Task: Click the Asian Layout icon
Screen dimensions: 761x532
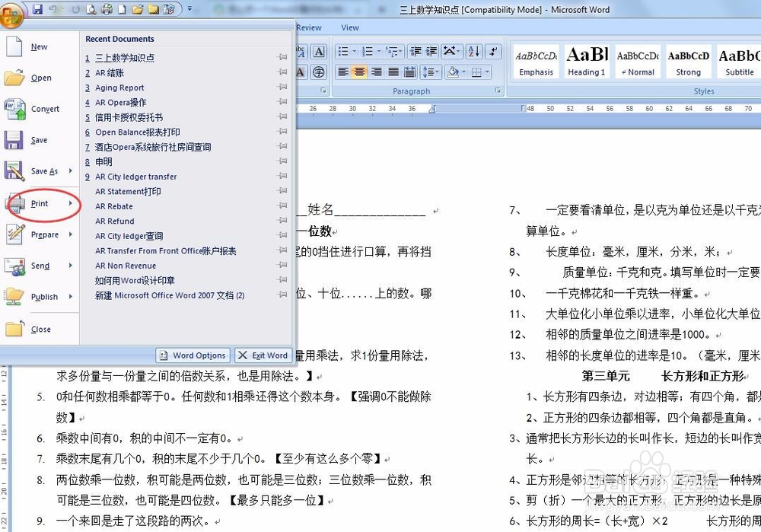Action: [x=451, y=51]
